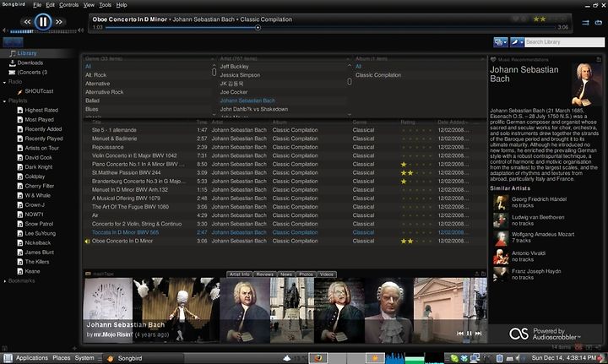Viewport: 608px width, 364px height.
Task: Open the David Cook playlist icon
Action: click(x=19, y=157)
